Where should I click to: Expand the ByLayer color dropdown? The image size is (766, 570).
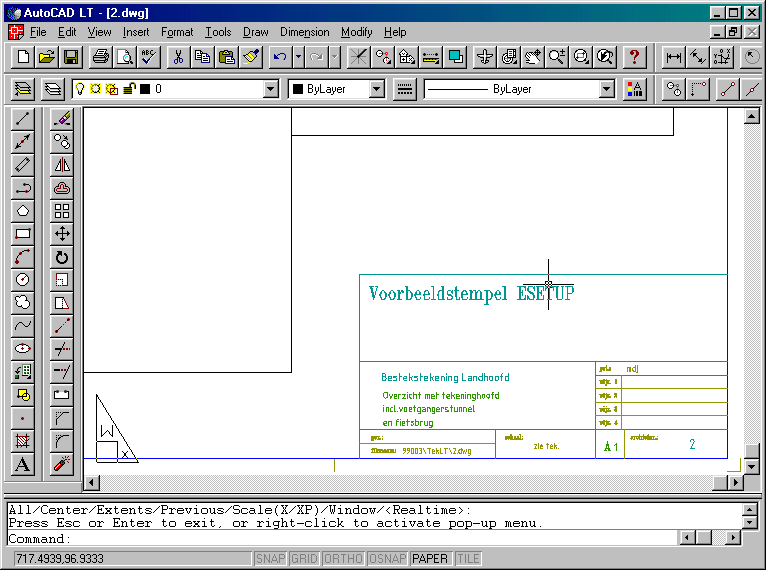[377, 89]
